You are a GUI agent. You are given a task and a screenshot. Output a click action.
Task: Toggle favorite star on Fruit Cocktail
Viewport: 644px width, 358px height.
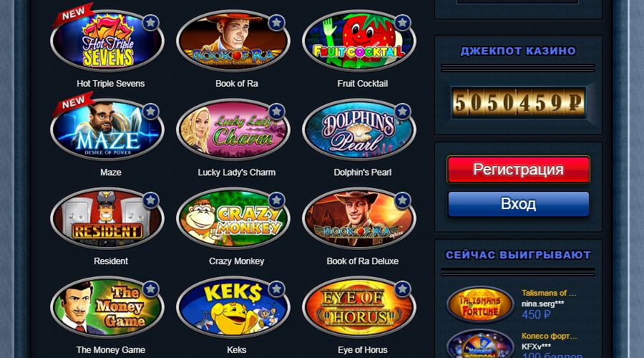[x=402, y=23]
